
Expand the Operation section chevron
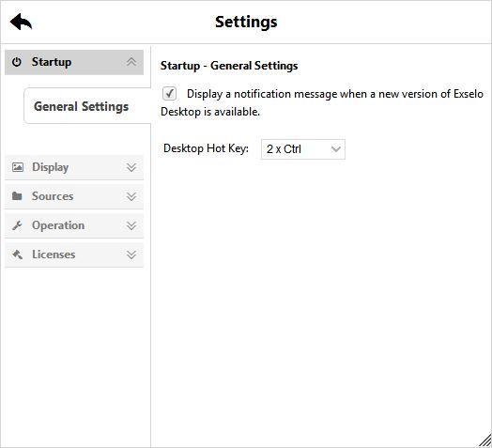pyautogui.click(x=131, y=225)
